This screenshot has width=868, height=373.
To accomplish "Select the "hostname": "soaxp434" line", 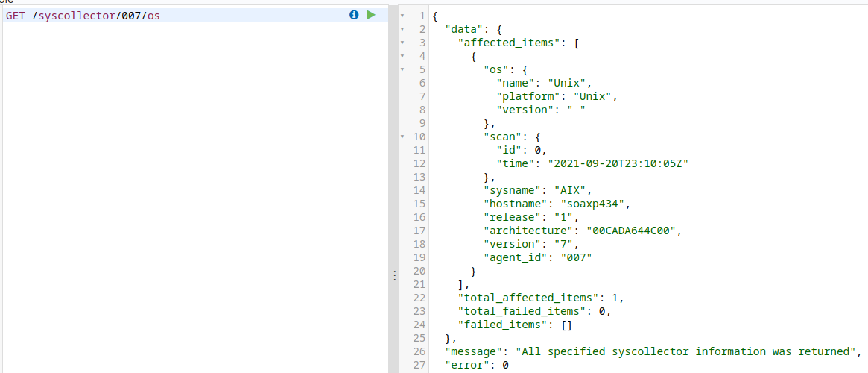I will (x=557, y=204).
